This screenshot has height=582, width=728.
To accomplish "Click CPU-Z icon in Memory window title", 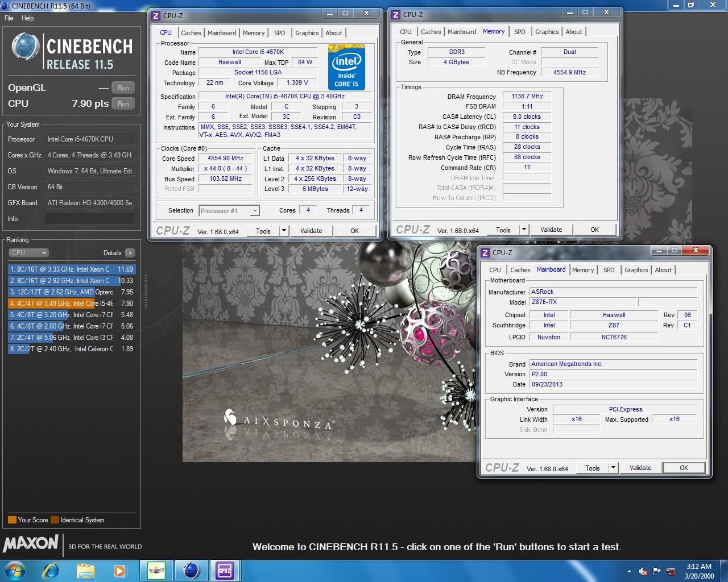I will (x=395, y=15).
